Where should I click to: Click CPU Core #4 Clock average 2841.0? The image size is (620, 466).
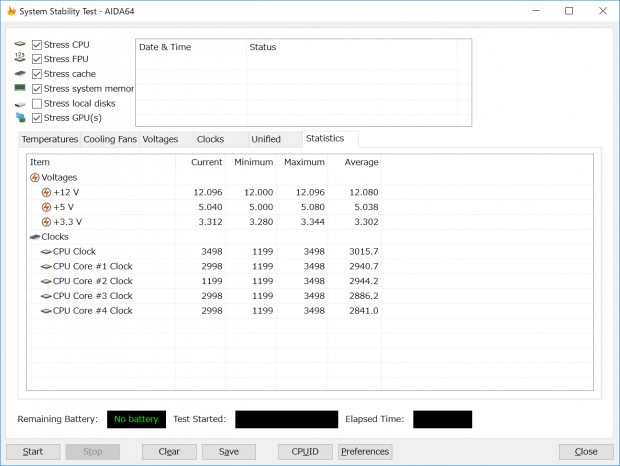coord(364,311)
